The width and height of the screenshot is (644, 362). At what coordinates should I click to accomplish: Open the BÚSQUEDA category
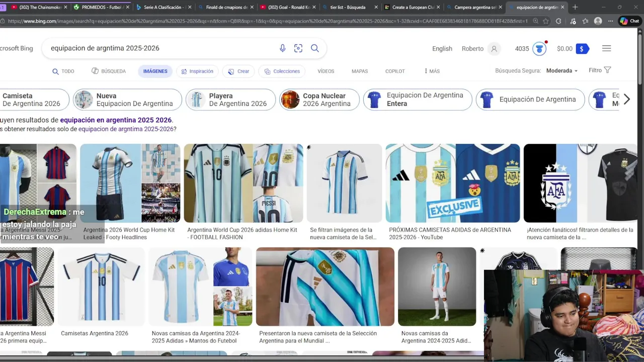tap(109, 71)
